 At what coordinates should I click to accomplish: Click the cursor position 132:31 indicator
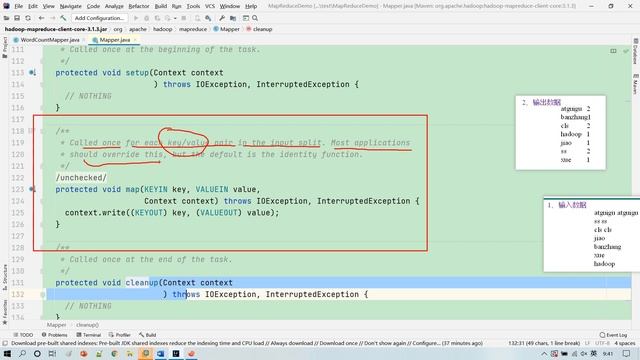544,343
